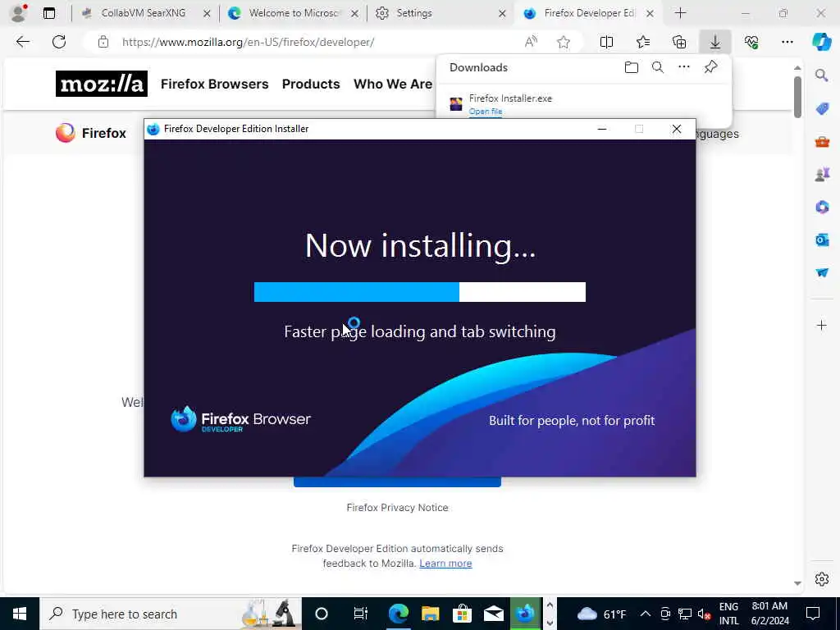The width and height of the screenshot is (840, 630).
Task: Open a new browser tab
Action: pos(680,13)
